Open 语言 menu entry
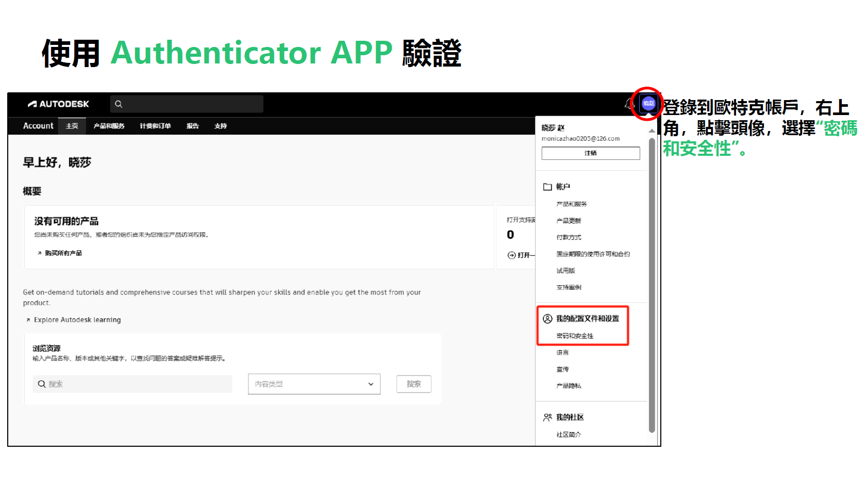Viewport: 868px width, 487px height. point(562,353)
